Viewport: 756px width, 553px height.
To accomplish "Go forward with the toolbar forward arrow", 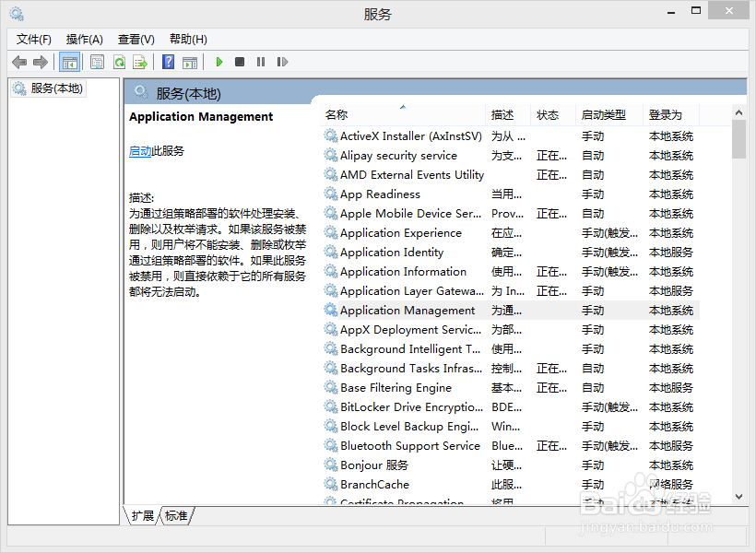I will (x=41, y=62).
